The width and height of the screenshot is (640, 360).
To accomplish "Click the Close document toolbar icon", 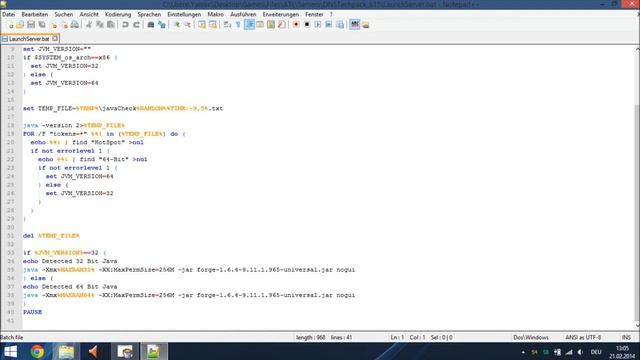I will (53, 25).
